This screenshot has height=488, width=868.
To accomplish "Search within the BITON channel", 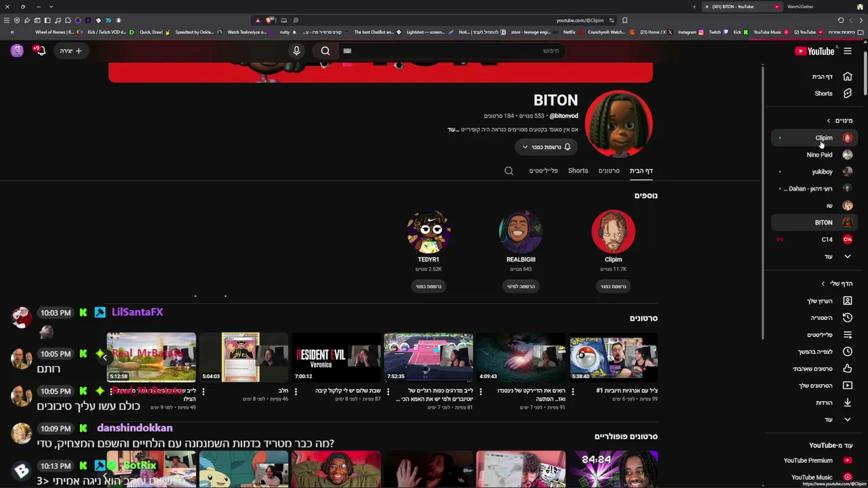I will 509,171.
